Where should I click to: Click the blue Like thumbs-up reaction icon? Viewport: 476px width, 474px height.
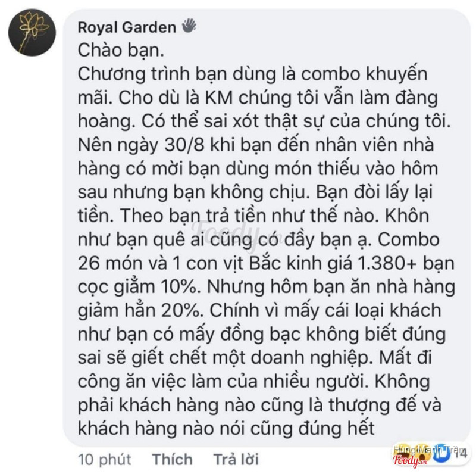pyautogui.click(x=441, y=454)
